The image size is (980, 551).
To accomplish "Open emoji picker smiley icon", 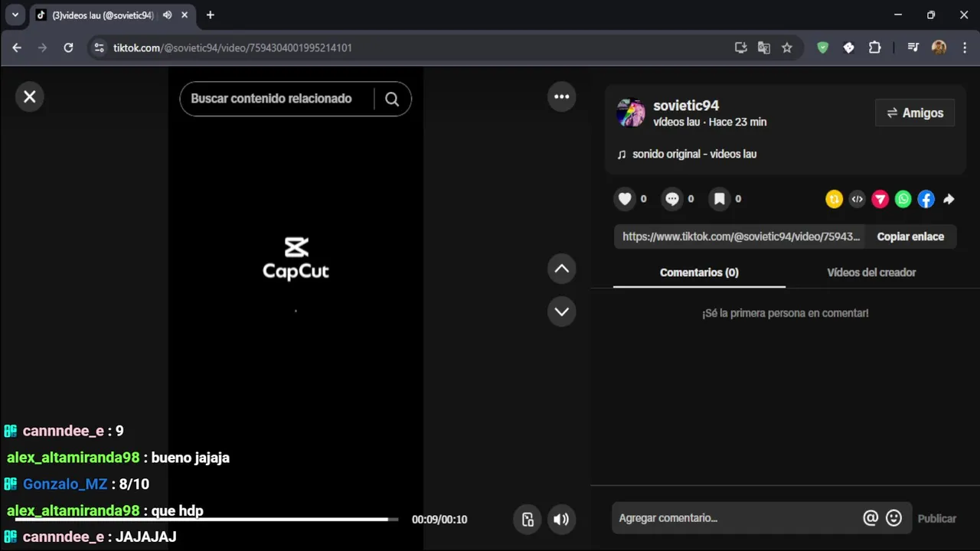I will coord(893,518).
